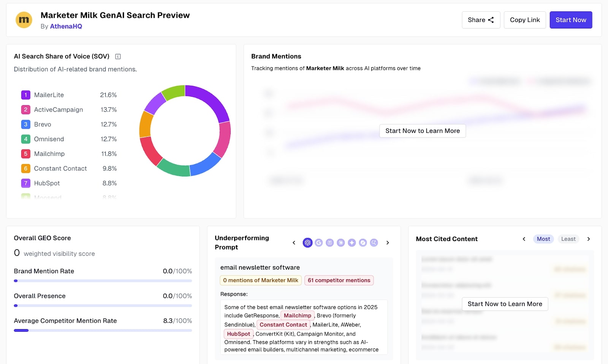Image resolution: width=608 pixels, height=364 pixels.
Task: Click the 8.3/100% competitor rate value
Action: coord(177,321)
